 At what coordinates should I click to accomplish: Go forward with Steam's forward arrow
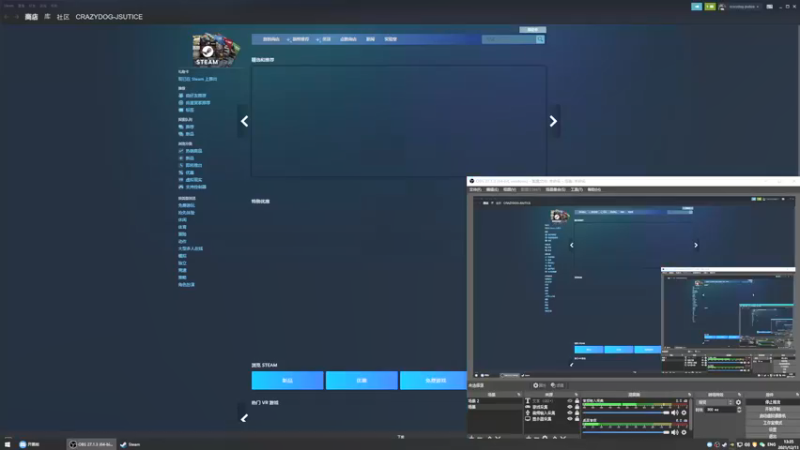(16, 17)
